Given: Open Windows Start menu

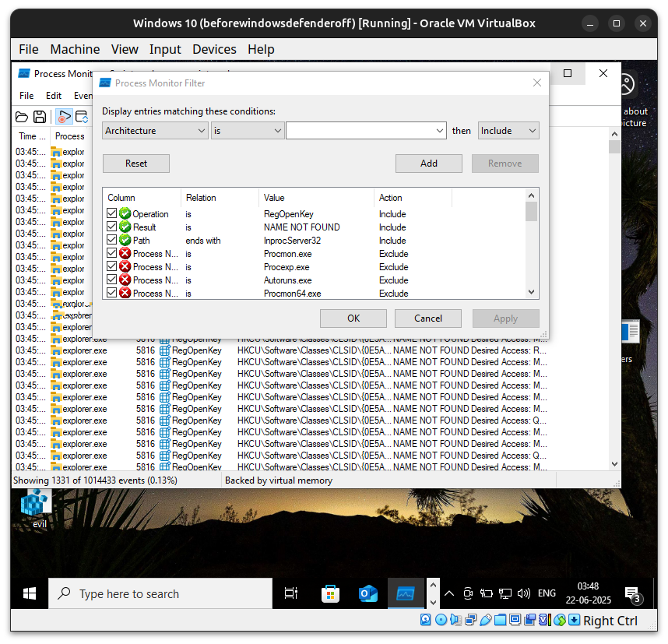Looking at the screenshot, I should [29, 593].
